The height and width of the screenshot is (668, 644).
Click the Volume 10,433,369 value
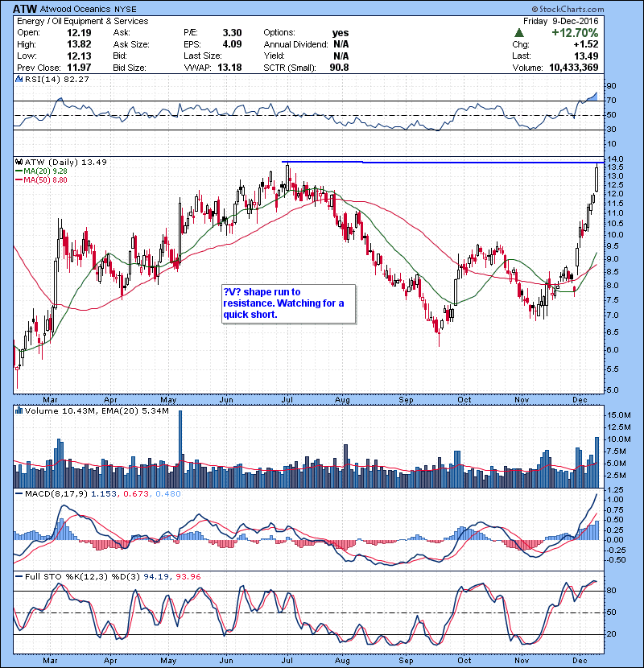574,68
